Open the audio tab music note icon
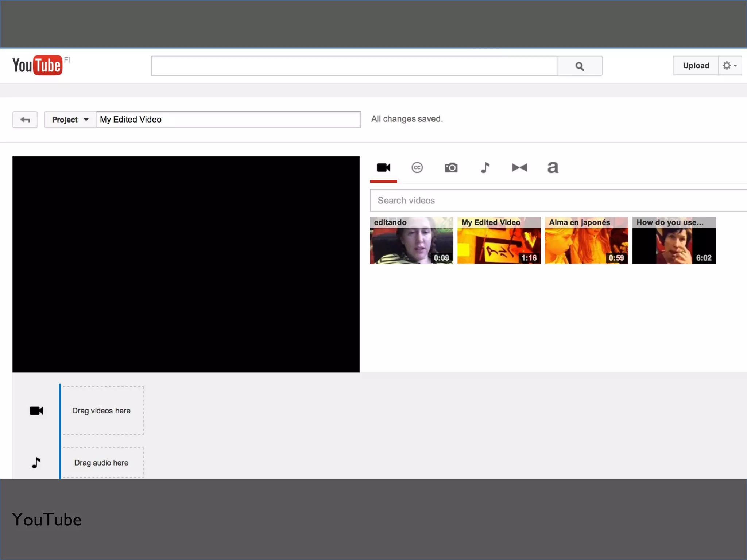 tap(485, 168)
